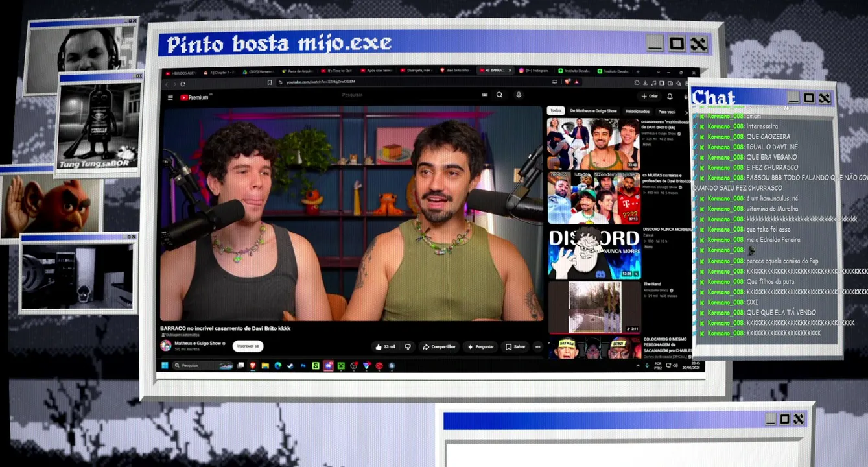This screenshot has height=467, width=868.
Task: Open File Explorer from the taskbar
Action: point(265,366)
